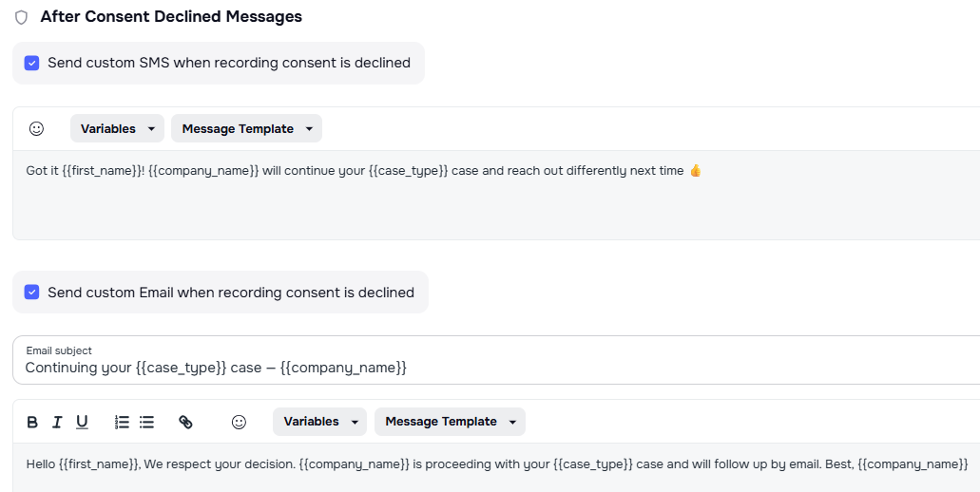
Task: Uncheck the custom SMS on declined consent checkbox
Action: [x=31, y=63]
